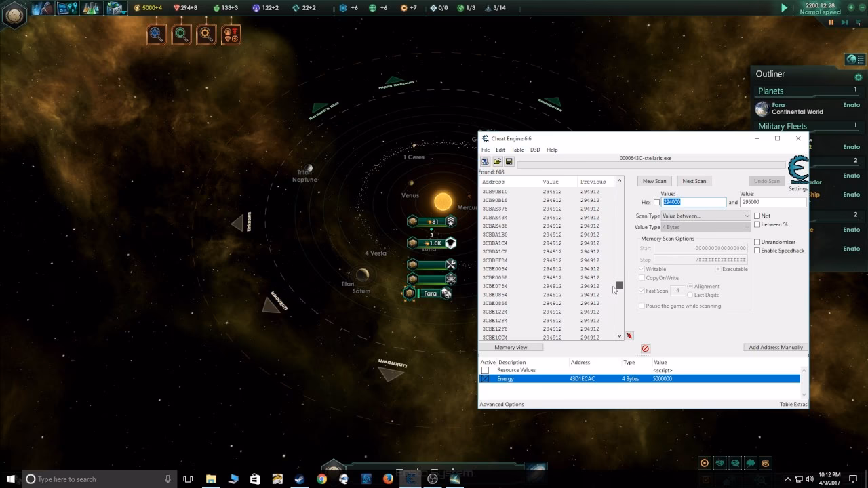Viewport: 868px width, 488px height.
Task: Open the red resource shortage alert icon
Action: point(231,34)
